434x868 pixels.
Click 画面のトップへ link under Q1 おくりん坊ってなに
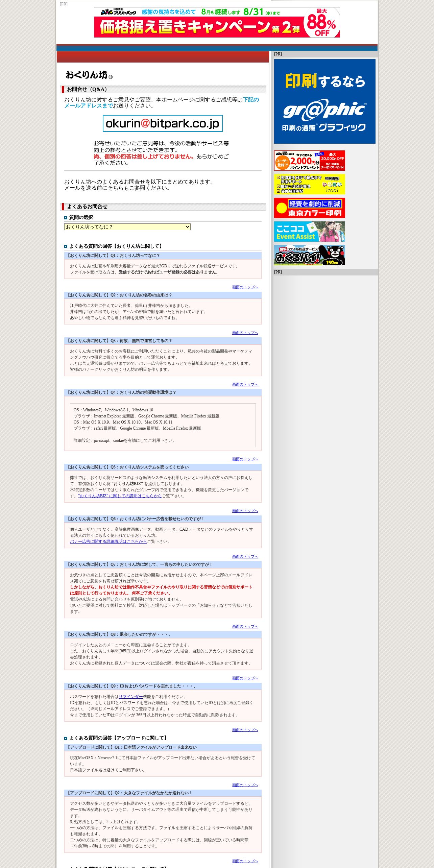click(x=245, y=287)
